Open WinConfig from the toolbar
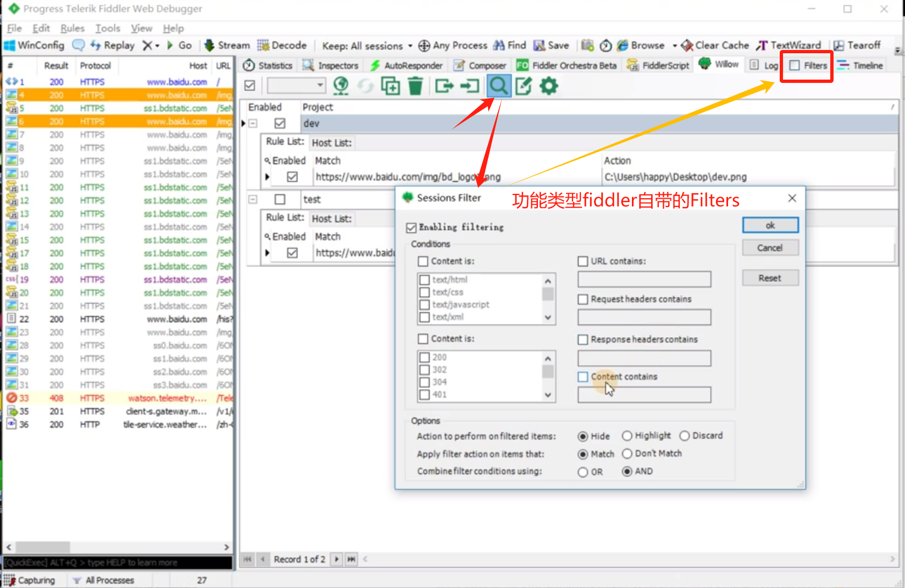The width and height of the screenshot is (905, 588). 34,46
